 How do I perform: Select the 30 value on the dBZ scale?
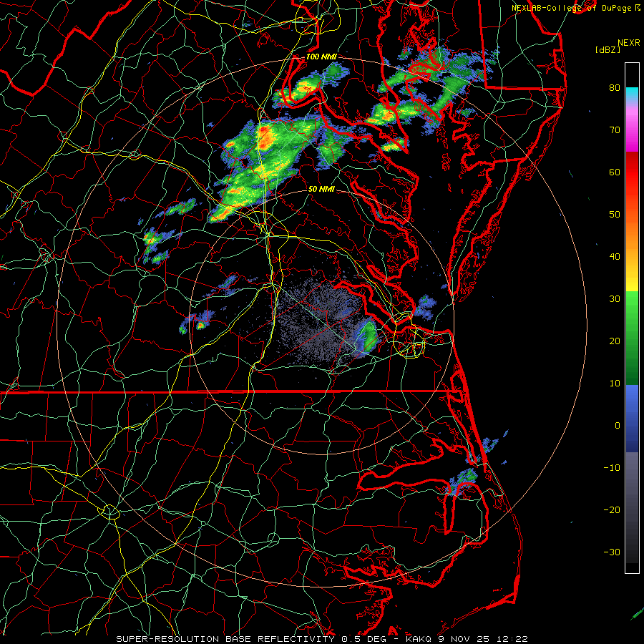tap(615, 299)
